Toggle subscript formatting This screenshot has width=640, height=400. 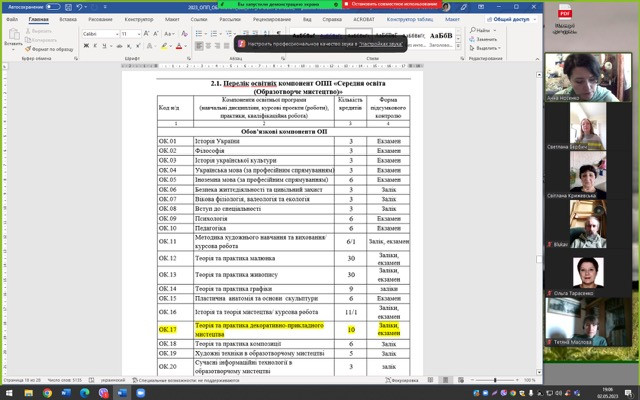(129, 46)
